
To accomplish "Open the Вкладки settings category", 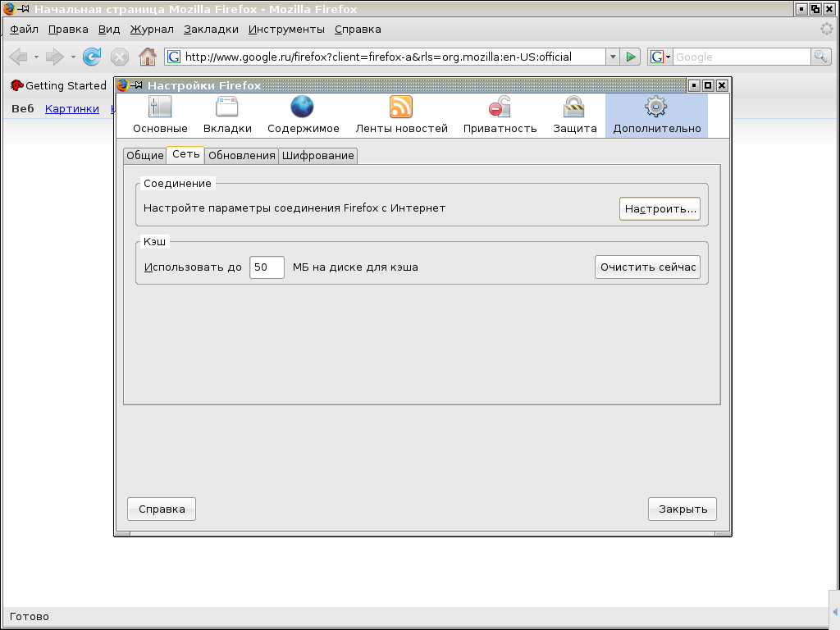I will click(x=227, y=115).
